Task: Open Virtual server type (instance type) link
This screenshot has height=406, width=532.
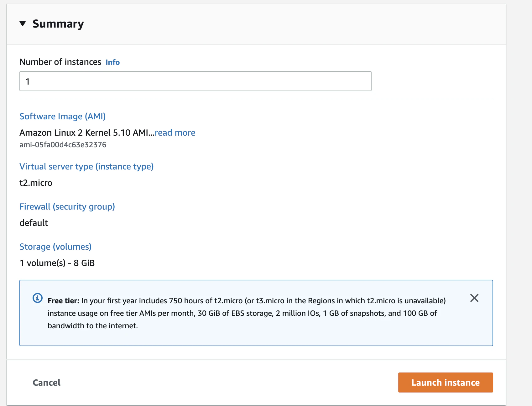Action: coord(86,166)
